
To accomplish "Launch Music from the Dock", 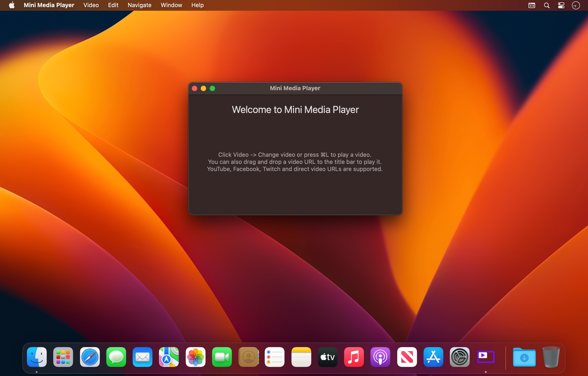I will point(354,357).
